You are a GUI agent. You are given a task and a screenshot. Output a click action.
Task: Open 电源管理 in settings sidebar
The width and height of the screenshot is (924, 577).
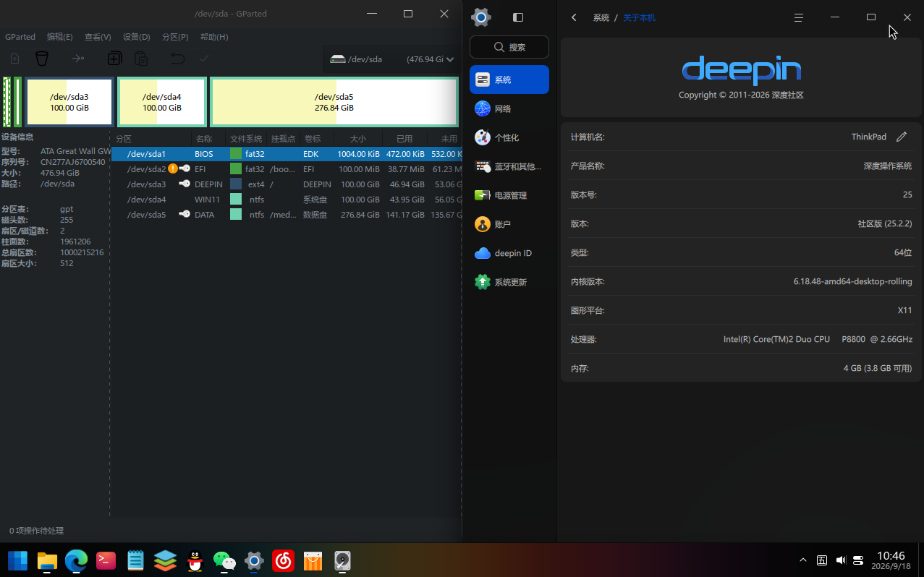pyautogui.click(x=509, y=195)
